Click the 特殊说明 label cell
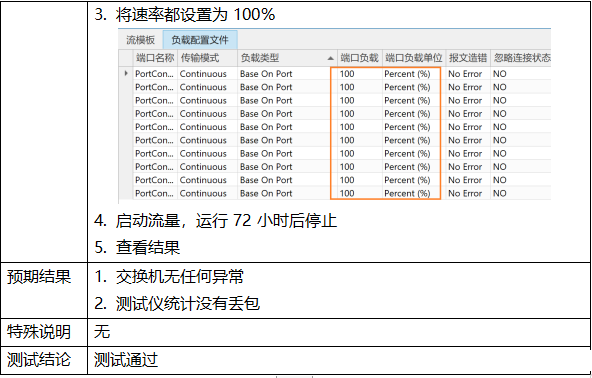 coord(44,332)
